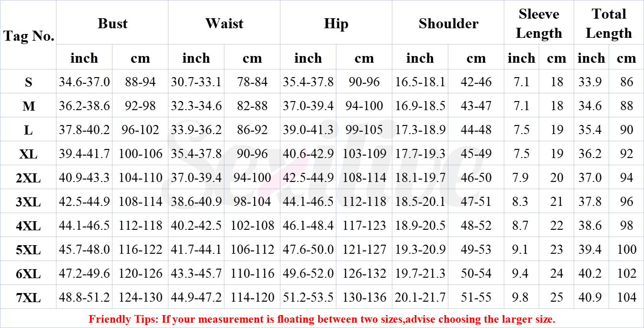Select the 7XL size row label
Image resolution: width=644 pixels, height=328 pixels.
pyautogui.click(x=29, y=298)
